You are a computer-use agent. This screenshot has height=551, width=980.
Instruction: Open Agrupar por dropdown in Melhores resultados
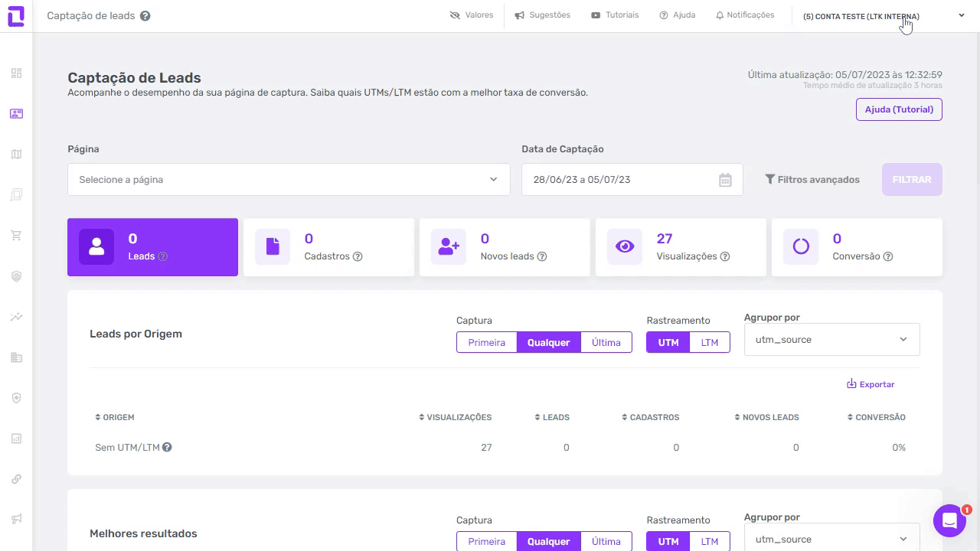(831, 537)
